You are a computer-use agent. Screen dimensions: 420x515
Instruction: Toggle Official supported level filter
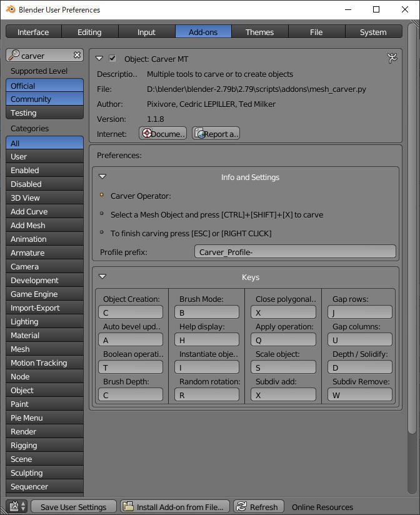44,86
